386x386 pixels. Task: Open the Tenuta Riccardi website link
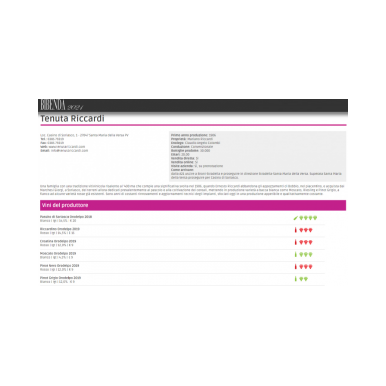[67, 147]
